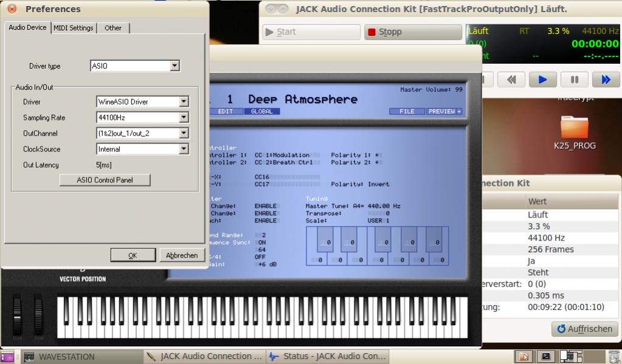The image size is (622, 364).
Task: Switch to the MIDI Settings tab
Action: click(74, 28)
